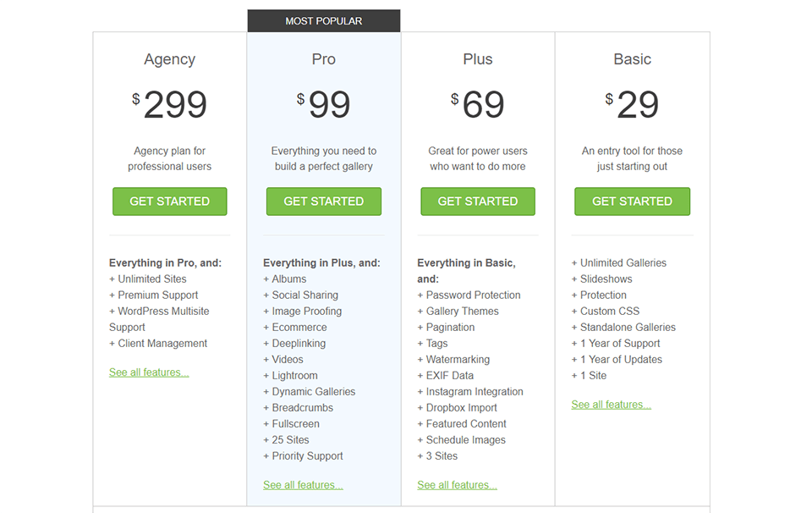Click GET STARTED under the Agency plan

coord(169,201)
